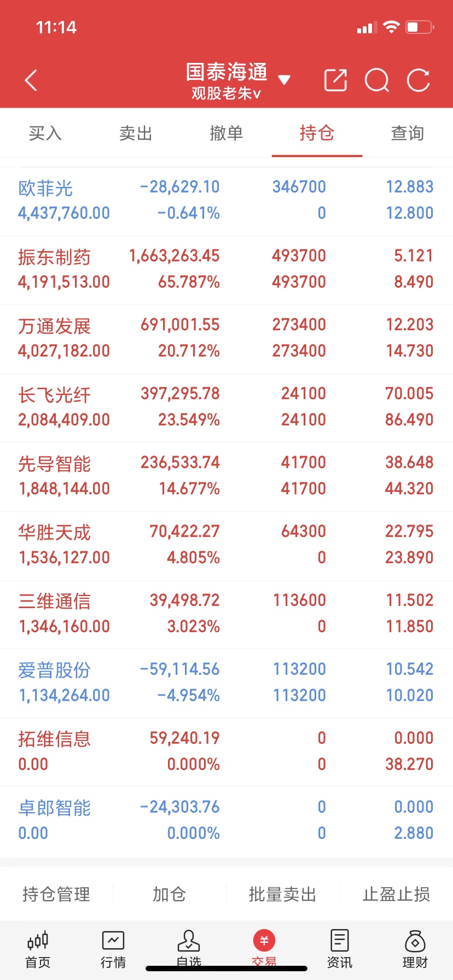
Task: Tap the 批量卖出 button
Action: (x=283, y=894)
